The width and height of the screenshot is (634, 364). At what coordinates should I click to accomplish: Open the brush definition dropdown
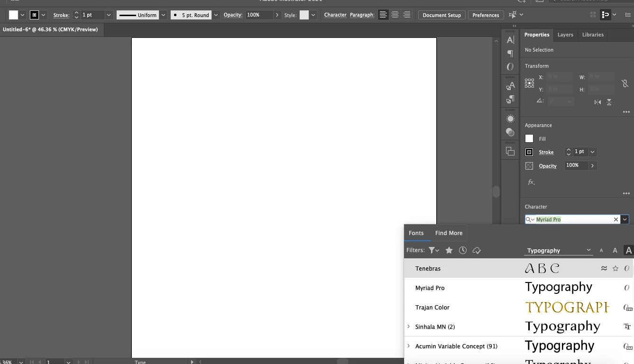coord(216,15)
